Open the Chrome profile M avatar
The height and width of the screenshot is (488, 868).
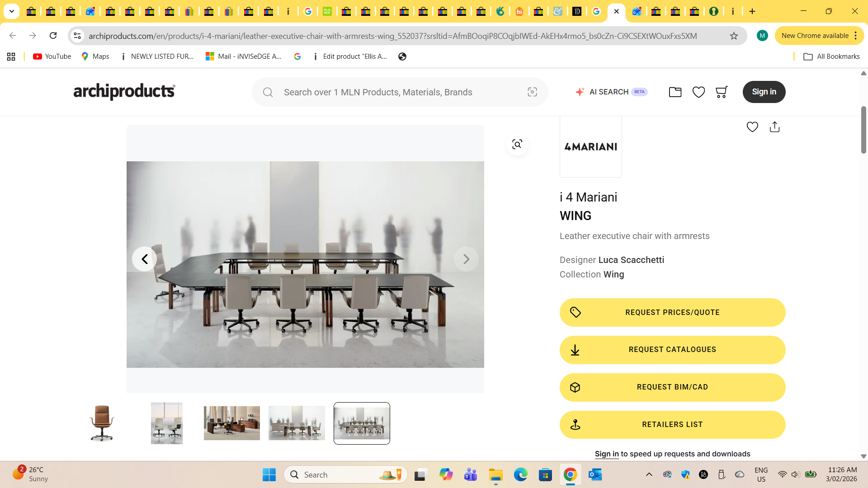coord(762,36)
